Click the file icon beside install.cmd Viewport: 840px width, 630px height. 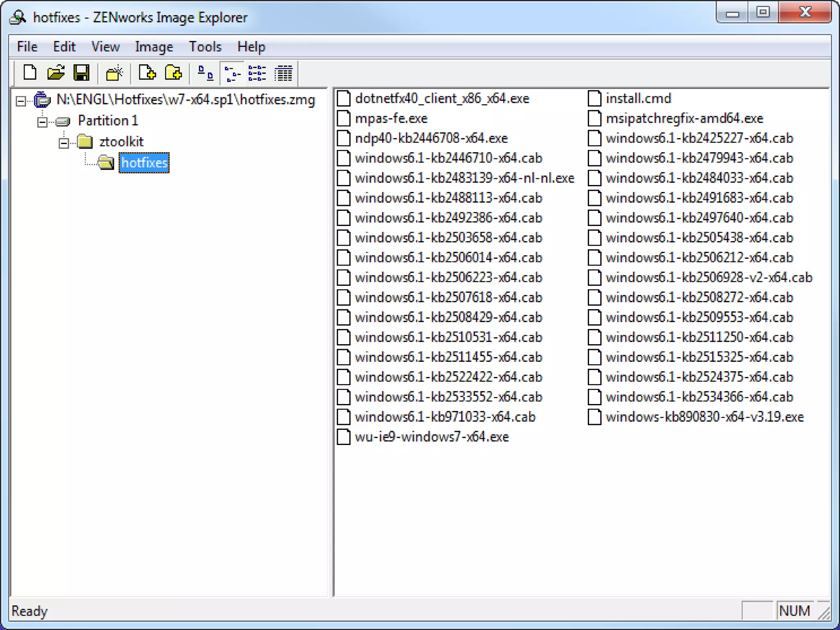point(594,98)
